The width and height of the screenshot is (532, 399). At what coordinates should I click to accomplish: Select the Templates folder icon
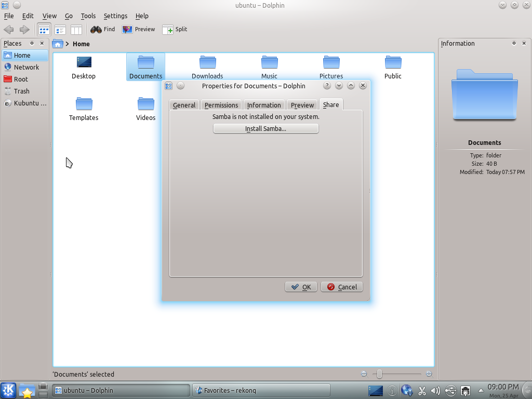click(84, 104)
